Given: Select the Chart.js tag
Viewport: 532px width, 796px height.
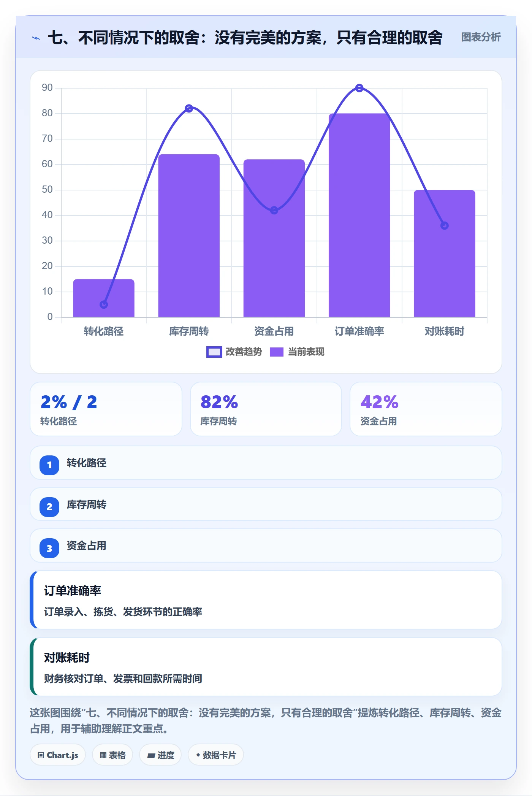Looking at the screenshot, I should tap(58, 755).
